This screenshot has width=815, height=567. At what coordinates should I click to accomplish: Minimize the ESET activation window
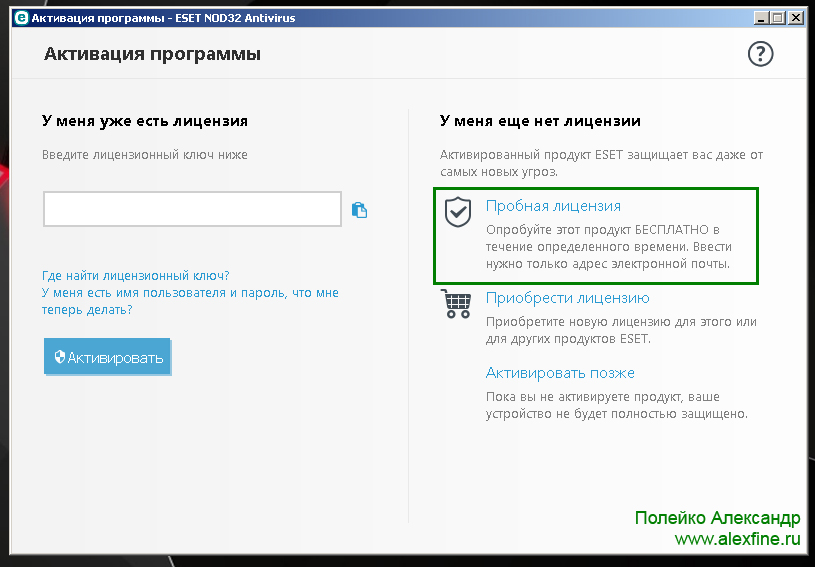[x=761, y=18]
